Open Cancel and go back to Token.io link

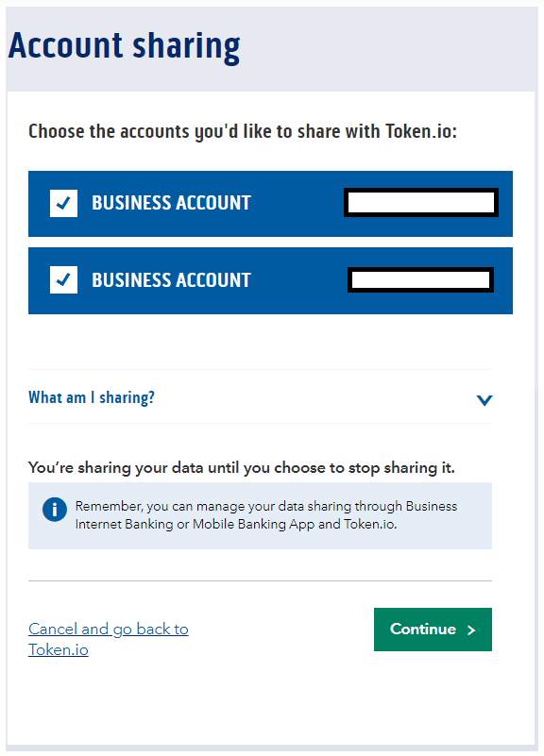click(108, 639)
